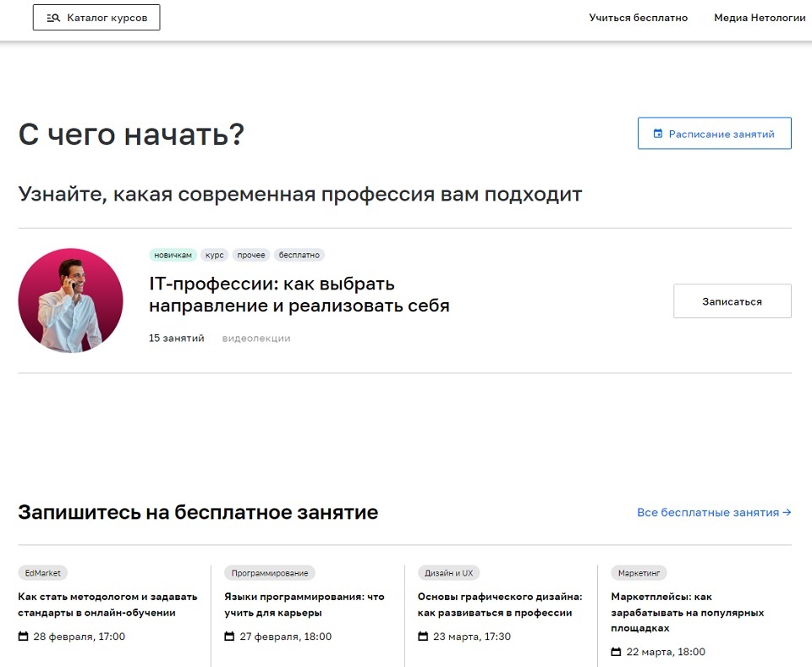This screenshot has width=812, height=667.
Task: Open Основы графического дизайна lesson link
Action: click(499, 604)
